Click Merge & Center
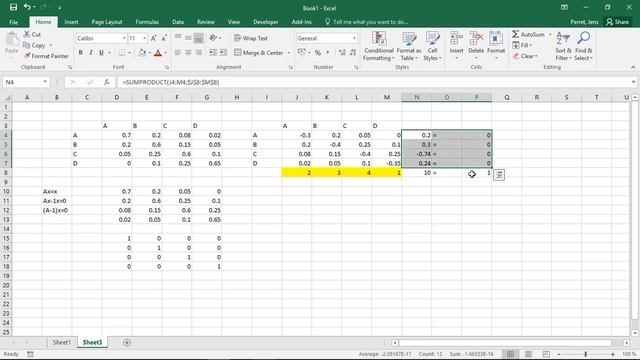The image size is (640, 360). 259,53
